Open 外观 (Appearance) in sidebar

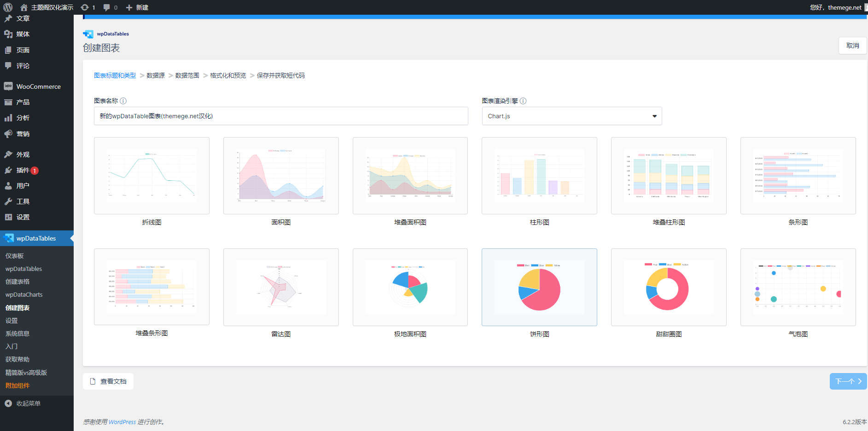pyautogui.click(x=37, y=155)
